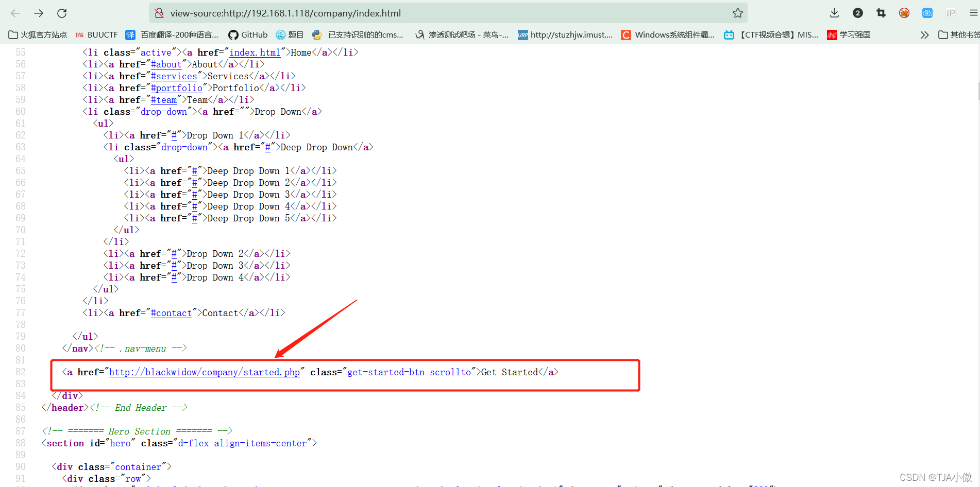Open the browser hamburger menu
Screen dimensions: 980x487
973,13
